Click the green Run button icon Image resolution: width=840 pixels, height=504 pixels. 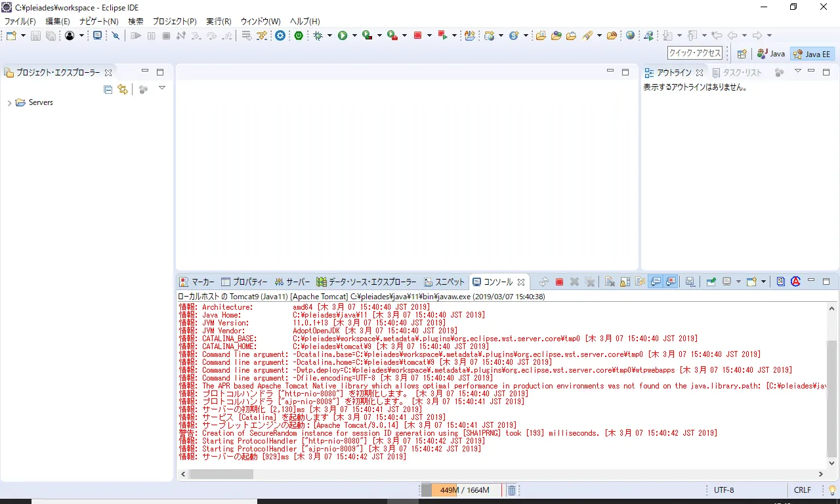[x=343, y=35]
